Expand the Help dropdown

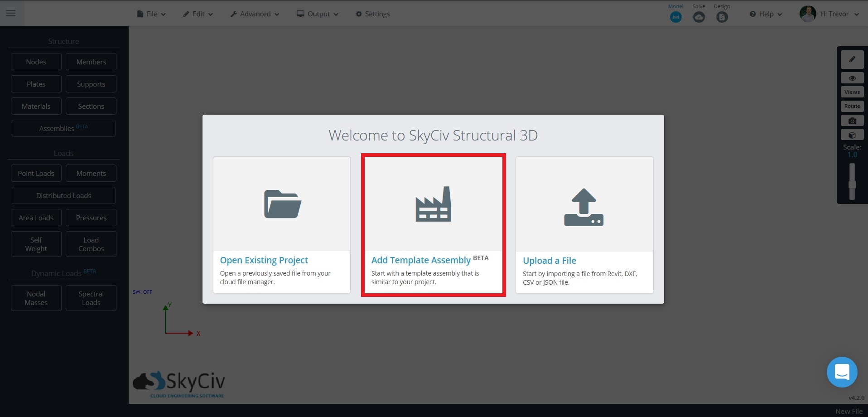(x=766, y=14)
